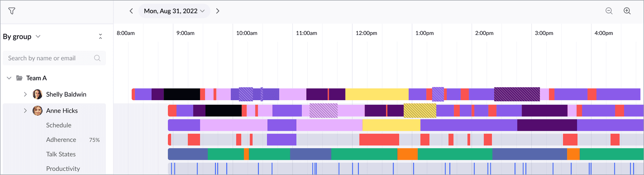Select the Anne Hicks name
This screenshot has width=644, height=175.
pos(62,111)
